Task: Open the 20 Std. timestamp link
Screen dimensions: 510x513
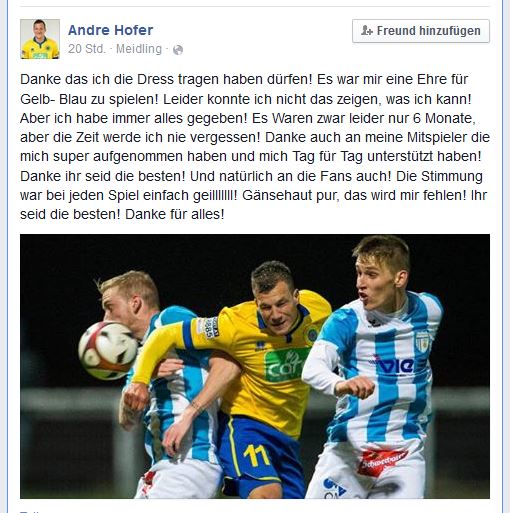Action: (87, 49)
